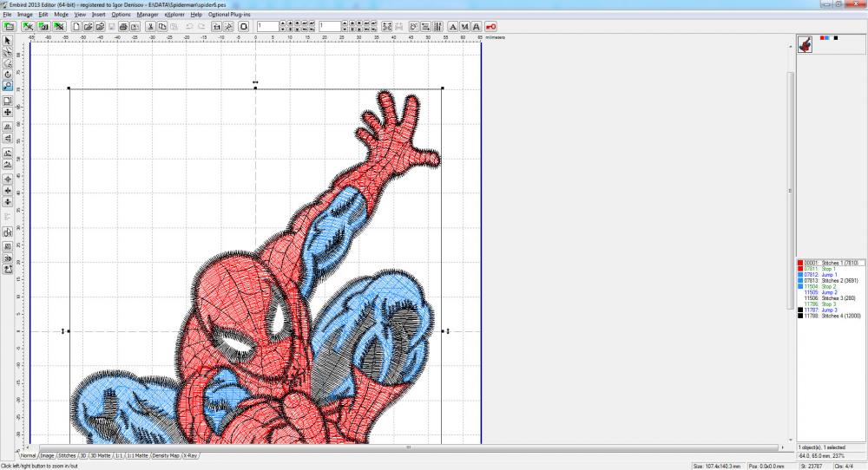Click second numeric input field in toolbar

pos(330,27)
